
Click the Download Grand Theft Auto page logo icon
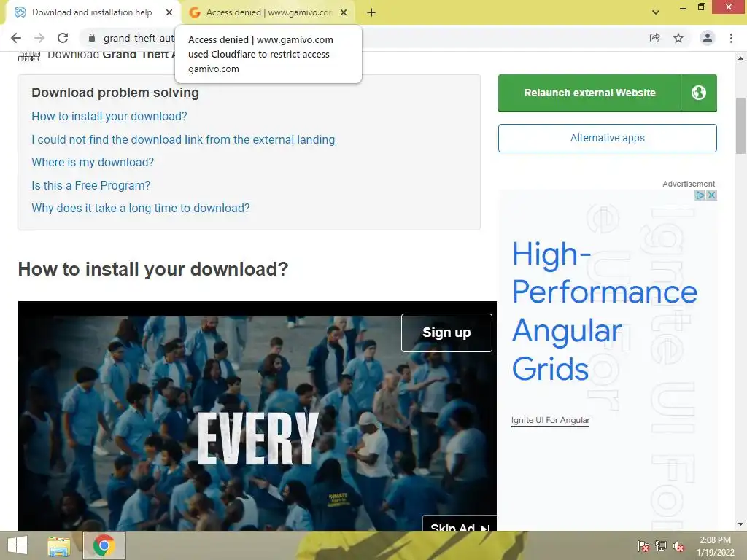(29, 56)
